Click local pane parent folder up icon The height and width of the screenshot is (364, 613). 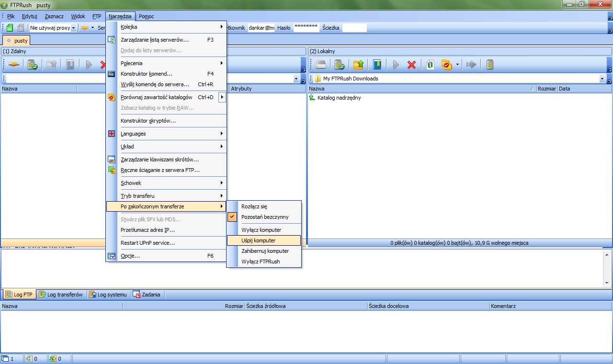point(358,65)
